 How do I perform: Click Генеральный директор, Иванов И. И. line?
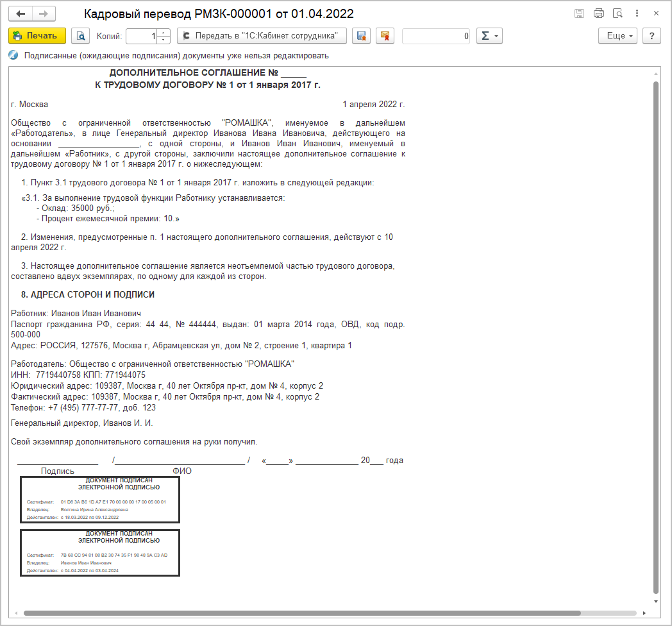click(x=82, y=423)
